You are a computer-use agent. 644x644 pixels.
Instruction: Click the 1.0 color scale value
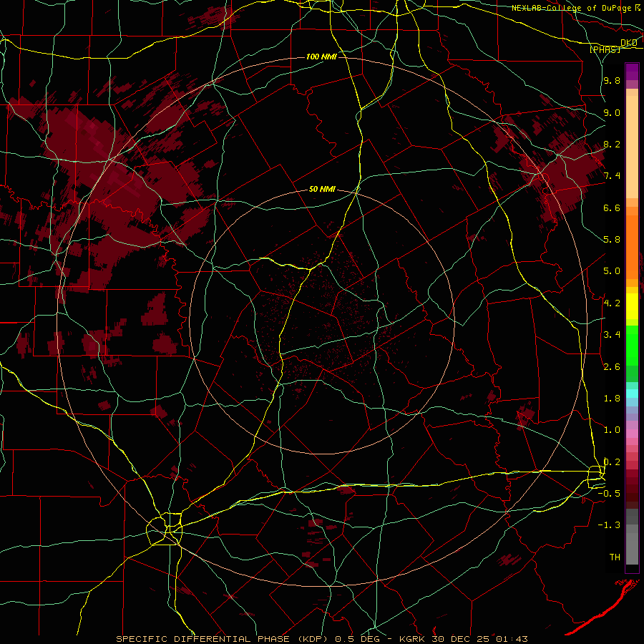[x=612, y=430]
